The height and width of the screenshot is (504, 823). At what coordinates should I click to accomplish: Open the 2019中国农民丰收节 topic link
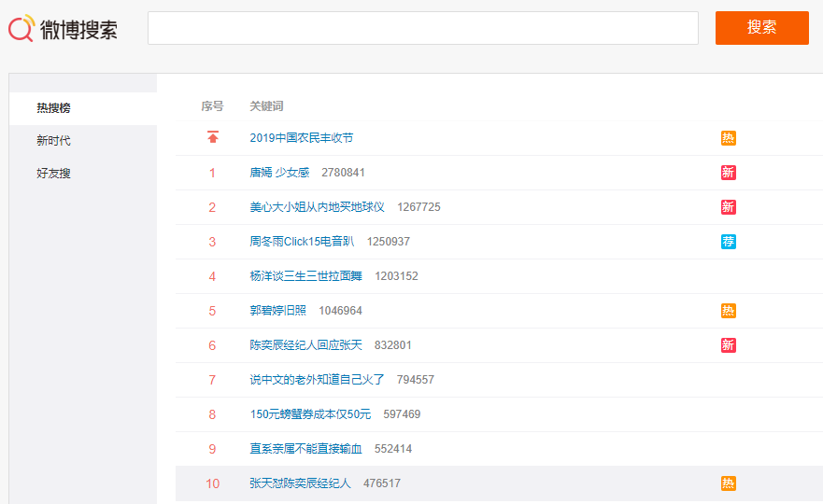coord(301,138)
